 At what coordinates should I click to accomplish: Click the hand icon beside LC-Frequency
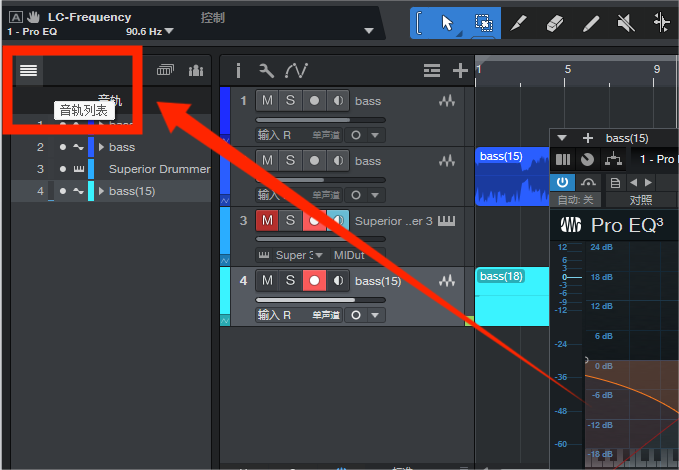click(33, 17)
